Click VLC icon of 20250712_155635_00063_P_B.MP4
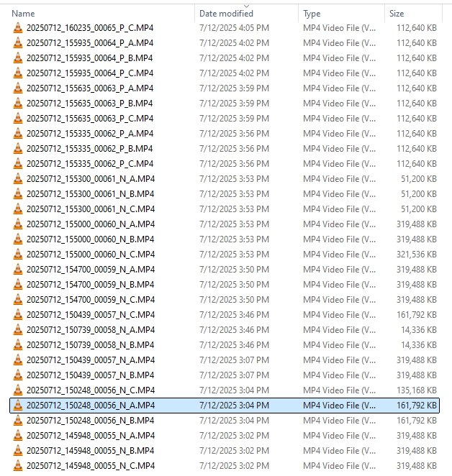The image size is (452, 476). 18,104
